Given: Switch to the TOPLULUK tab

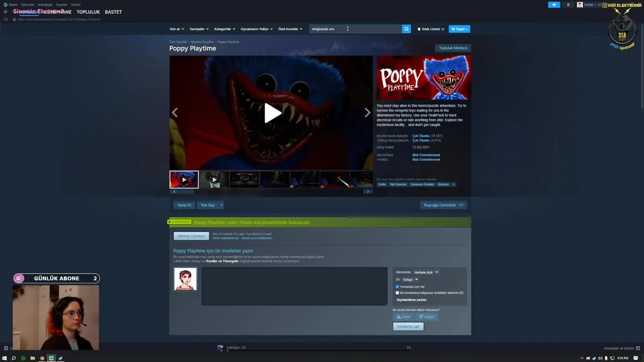Looking at the screenshot, I should pos(88,12).
